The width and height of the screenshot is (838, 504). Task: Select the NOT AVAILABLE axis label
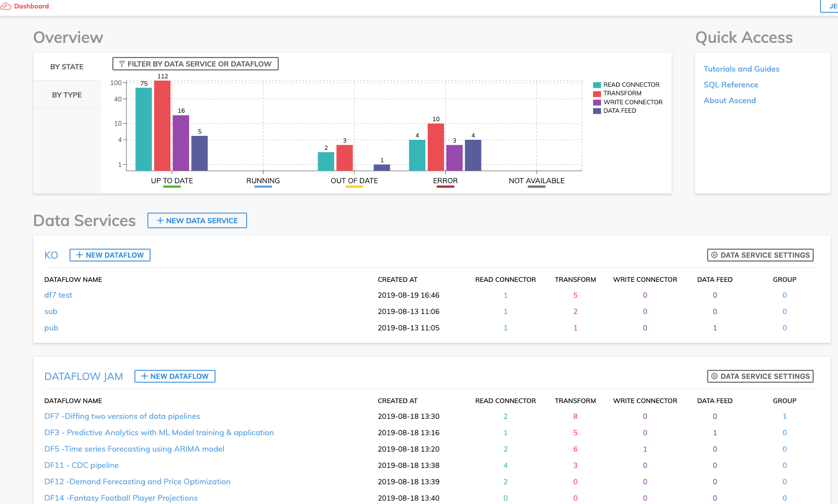[x=537, y=181]
